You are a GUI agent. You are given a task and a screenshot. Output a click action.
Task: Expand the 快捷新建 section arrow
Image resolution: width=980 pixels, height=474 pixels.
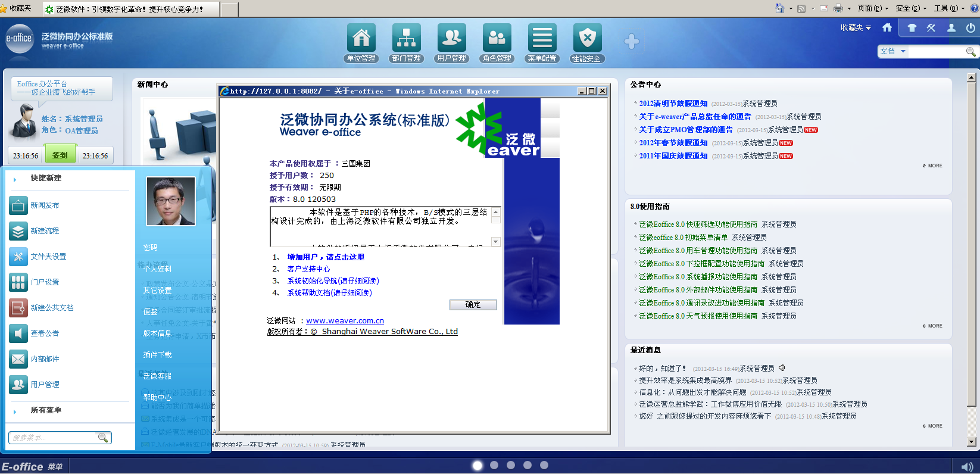(x=15, y=179)
